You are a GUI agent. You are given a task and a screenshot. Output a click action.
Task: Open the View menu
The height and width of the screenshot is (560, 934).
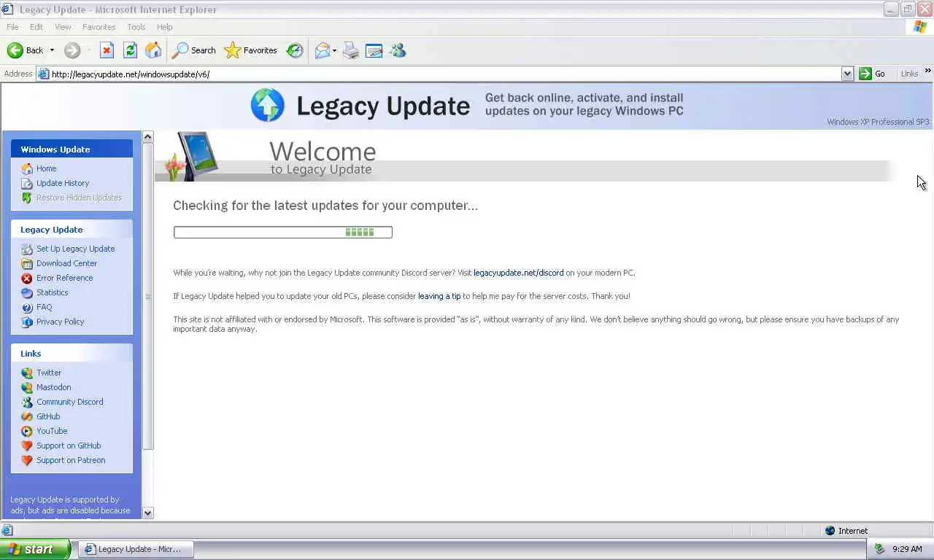[63, 27]
